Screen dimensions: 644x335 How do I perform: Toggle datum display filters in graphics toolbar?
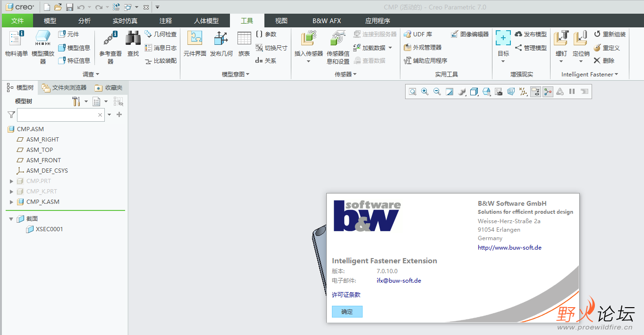[523, 92]
